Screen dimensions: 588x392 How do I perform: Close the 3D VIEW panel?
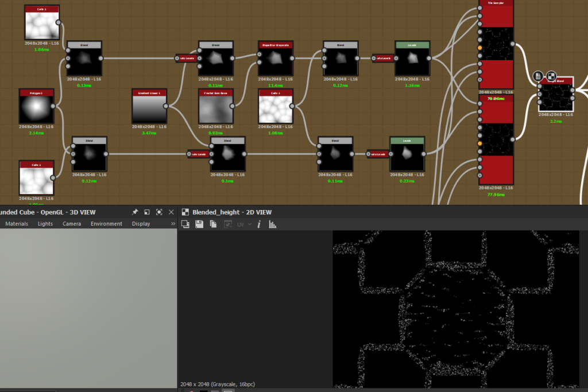171,212
